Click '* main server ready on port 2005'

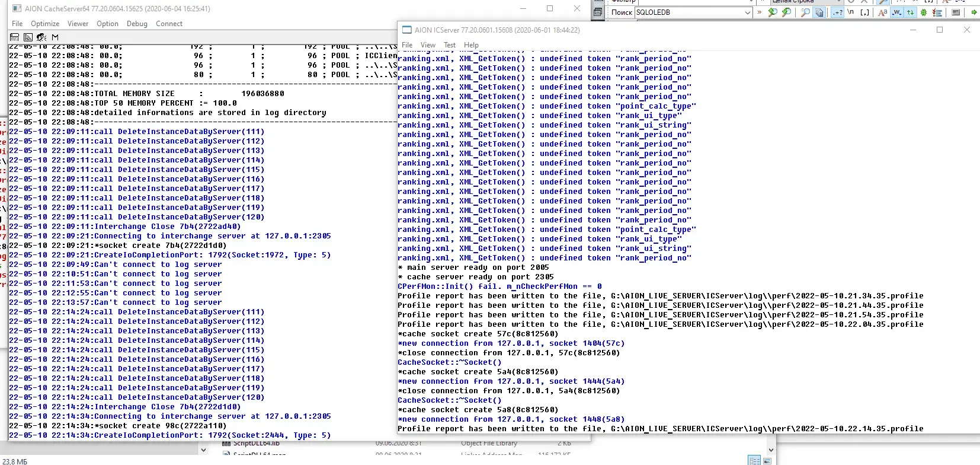(473, 267)
